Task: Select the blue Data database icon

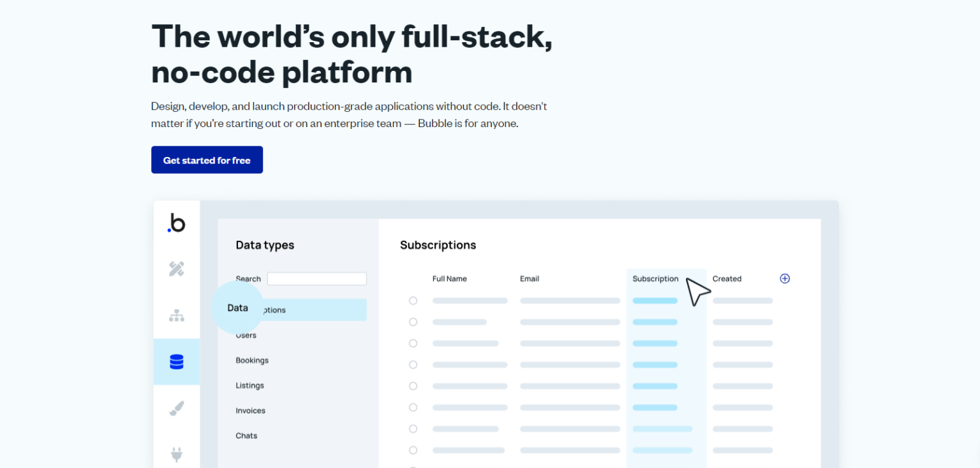Action: (x=177, y=361)
